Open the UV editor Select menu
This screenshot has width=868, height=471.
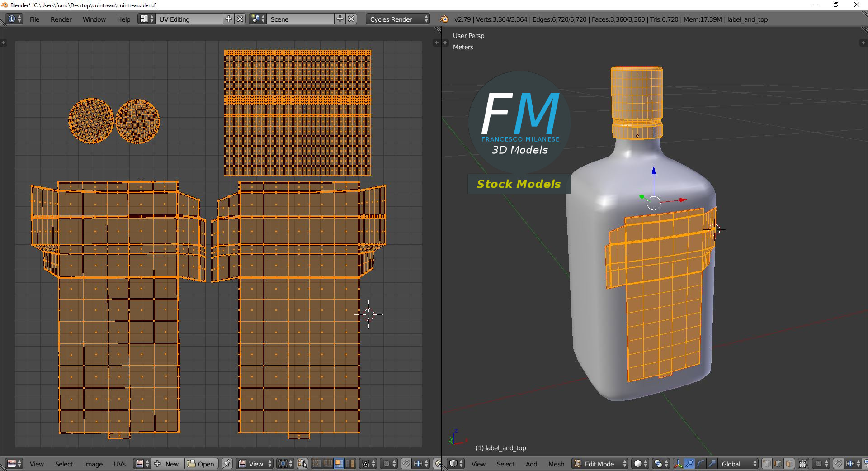coord(64,464)
